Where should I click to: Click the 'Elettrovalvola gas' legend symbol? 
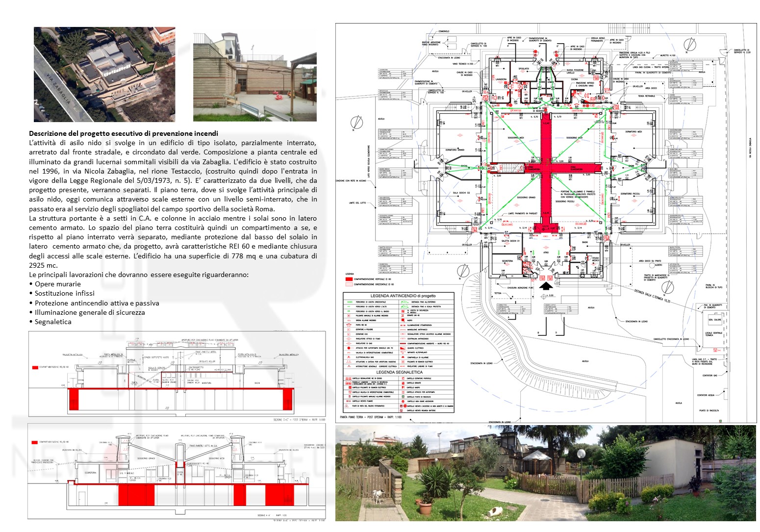coord(349,357)
